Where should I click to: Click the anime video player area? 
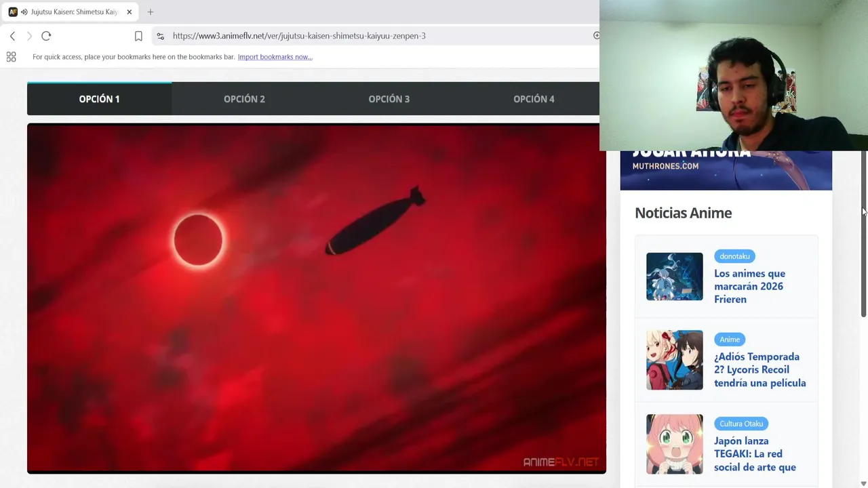click(x=316, y=298)
